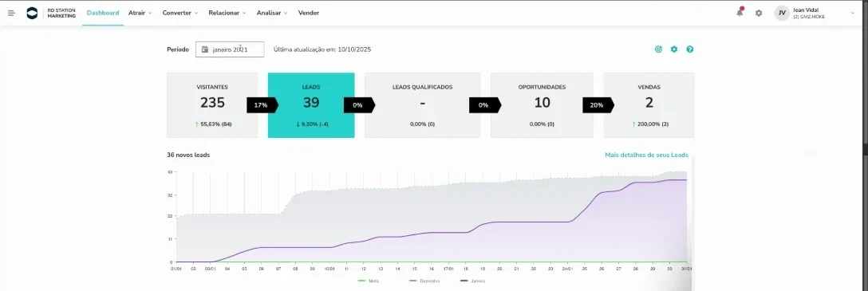Click the 9,30% (-4) decline figure

pyautogui.click(x=312, y=124)
